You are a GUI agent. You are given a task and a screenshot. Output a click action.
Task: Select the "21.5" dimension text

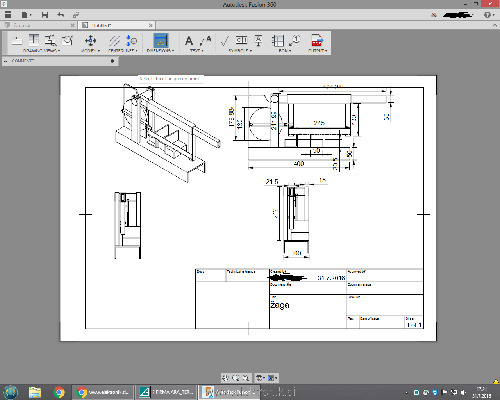tap(272, 181)
